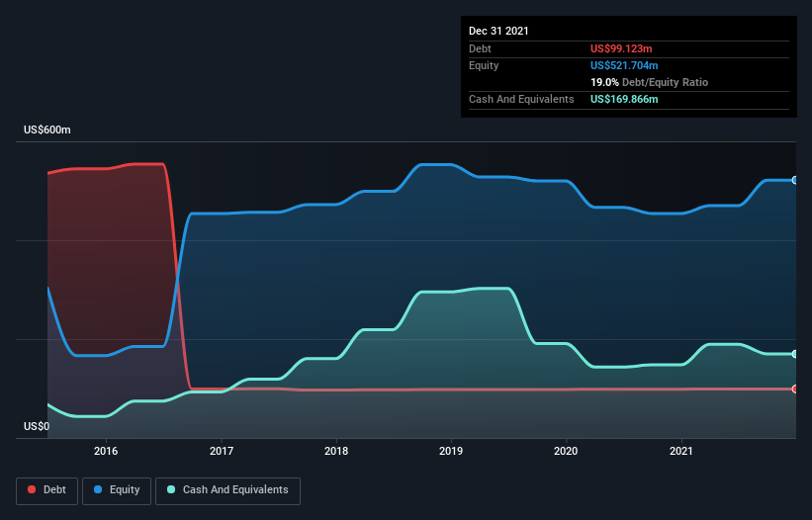Toggle Cash And Equivalents legend button

[x=227, y=490]
